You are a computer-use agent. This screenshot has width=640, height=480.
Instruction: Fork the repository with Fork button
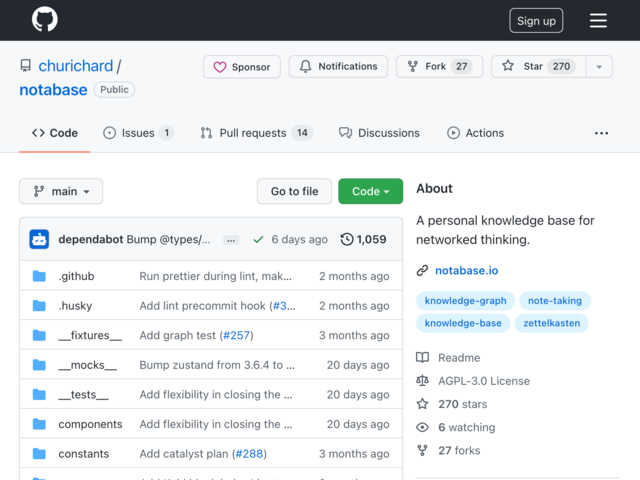coord(440,67)
